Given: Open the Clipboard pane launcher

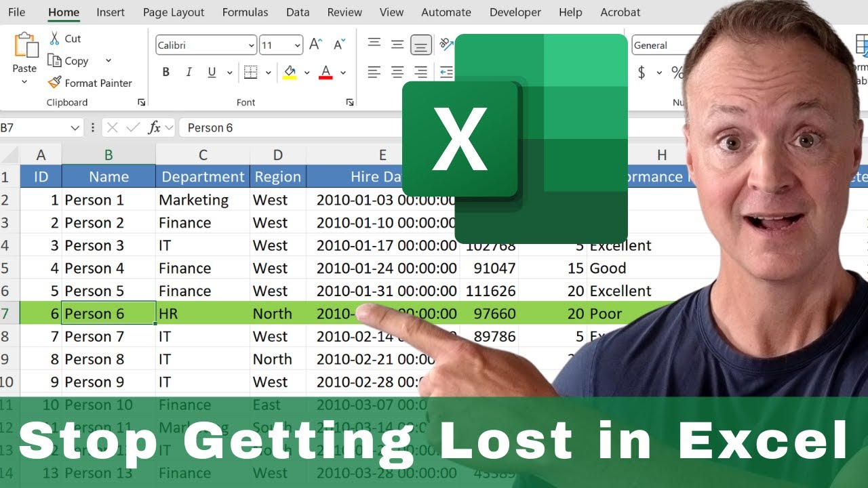Looking at the screenshot, I should point(142,102).
